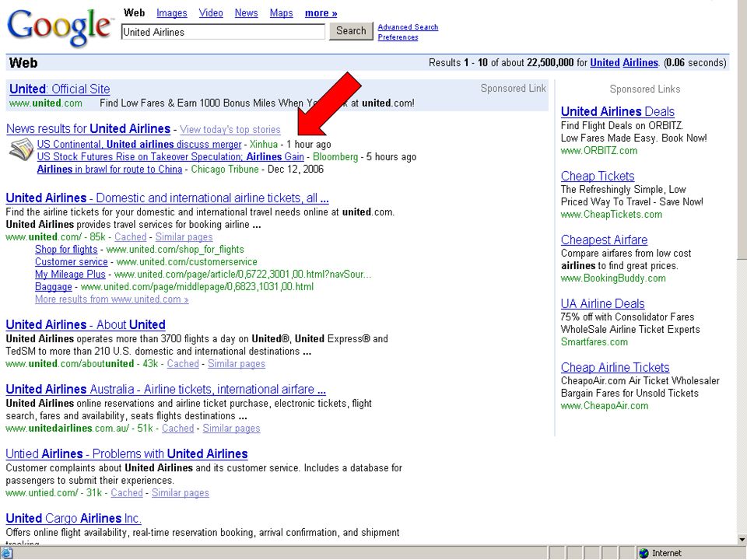Click the Search button
The image size is (747, 560).
(351, 31)
